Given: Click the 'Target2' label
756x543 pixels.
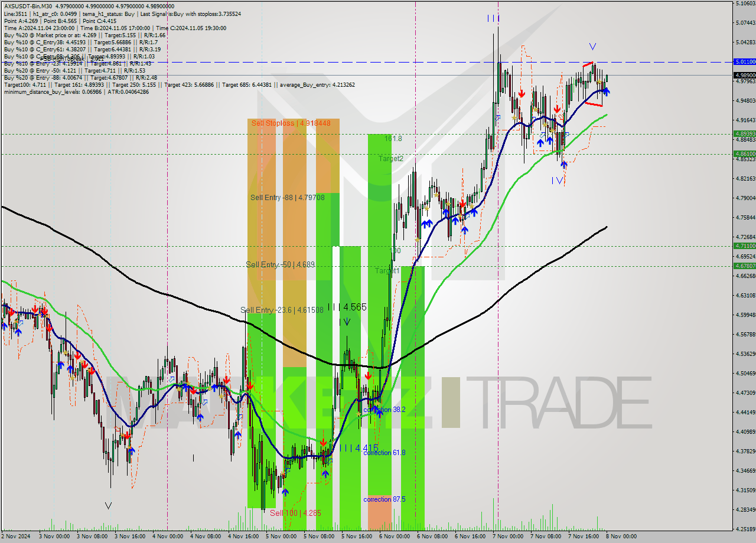Looking at the screenshot, I should [391, 159].
